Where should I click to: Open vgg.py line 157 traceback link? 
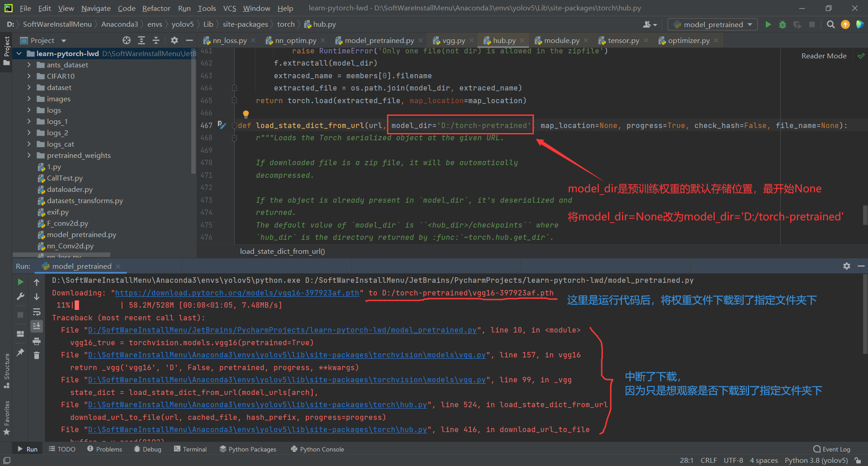click(287, 355)
